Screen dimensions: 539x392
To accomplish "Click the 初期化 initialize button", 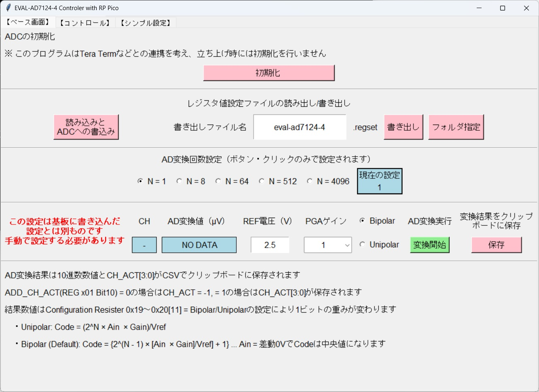I will (x=269, y=73).
